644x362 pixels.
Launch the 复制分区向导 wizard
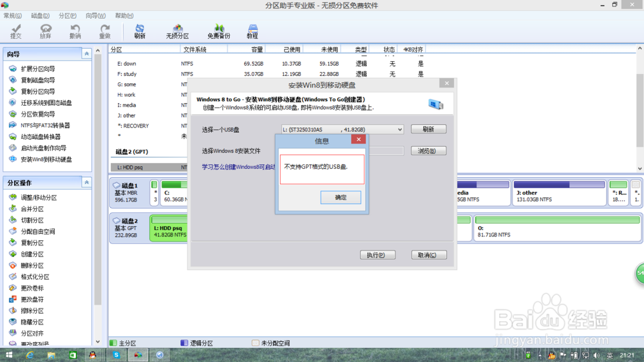pyautogui.click(x=37, y=91)
